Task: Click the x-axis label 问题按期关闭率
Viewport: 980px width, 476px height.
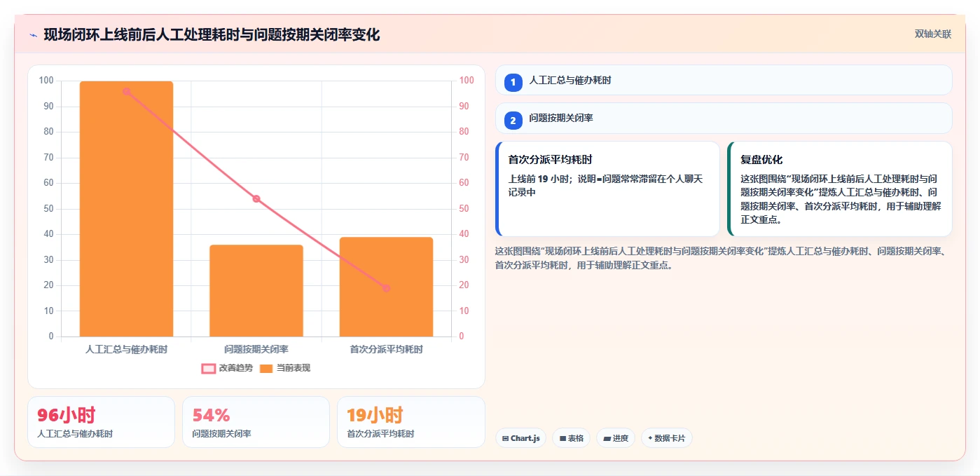Action: [x=256, y=348]
